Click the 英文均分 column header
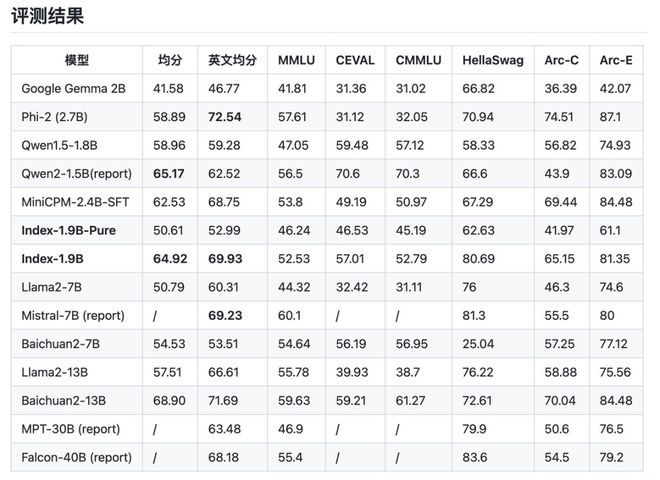This screenshot has height=480, width=660. point(232,60)
